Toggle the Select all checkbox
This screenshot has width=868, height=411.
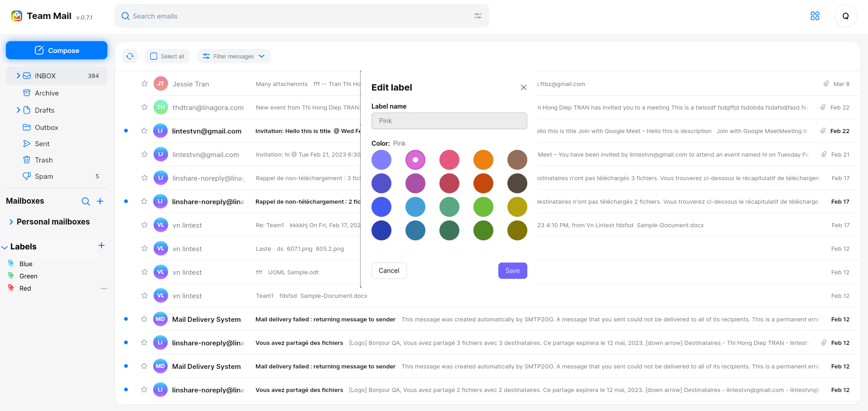154,56
